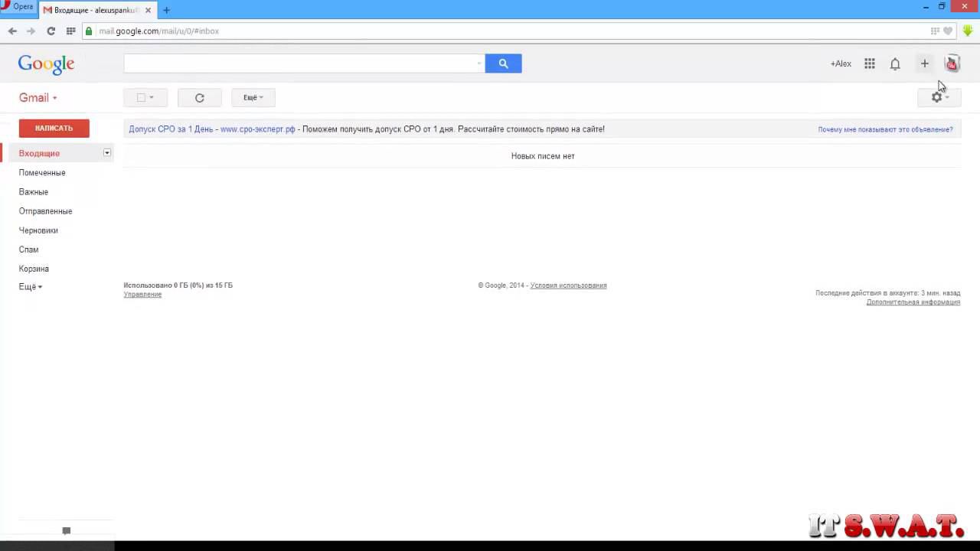Expand the select checkbox dropdown arrow
The image size is (980, 551).
[152, 97]
